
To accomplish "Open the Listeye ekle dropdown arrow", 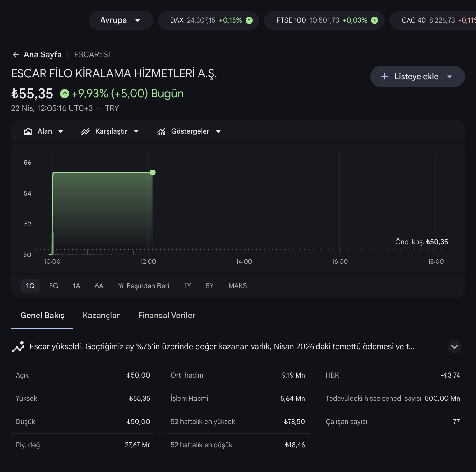I will [x=450, y=76].
